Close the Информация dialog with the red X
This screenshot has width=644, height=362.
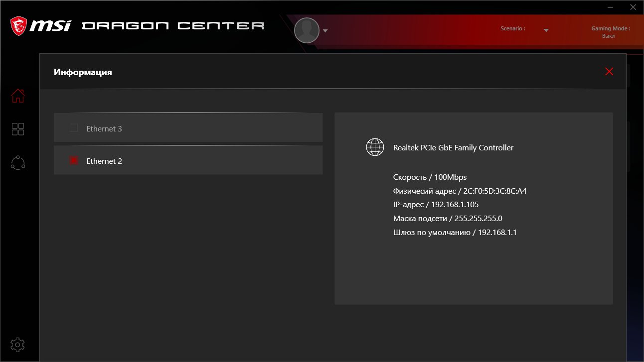(x=609, y=72)
